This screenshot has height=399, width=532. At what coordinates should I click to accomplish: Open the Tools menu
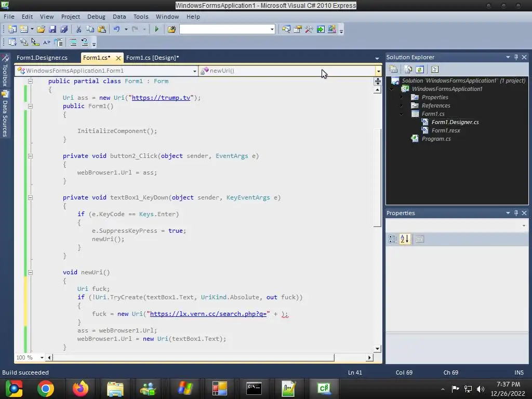[141, 17]
